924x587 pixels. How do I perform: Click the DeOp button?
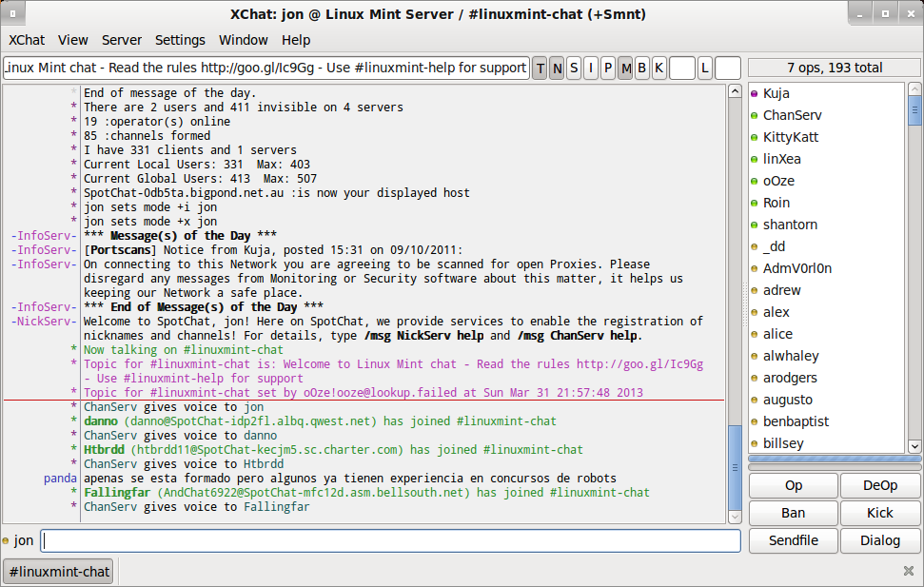[x=880, y=485]
